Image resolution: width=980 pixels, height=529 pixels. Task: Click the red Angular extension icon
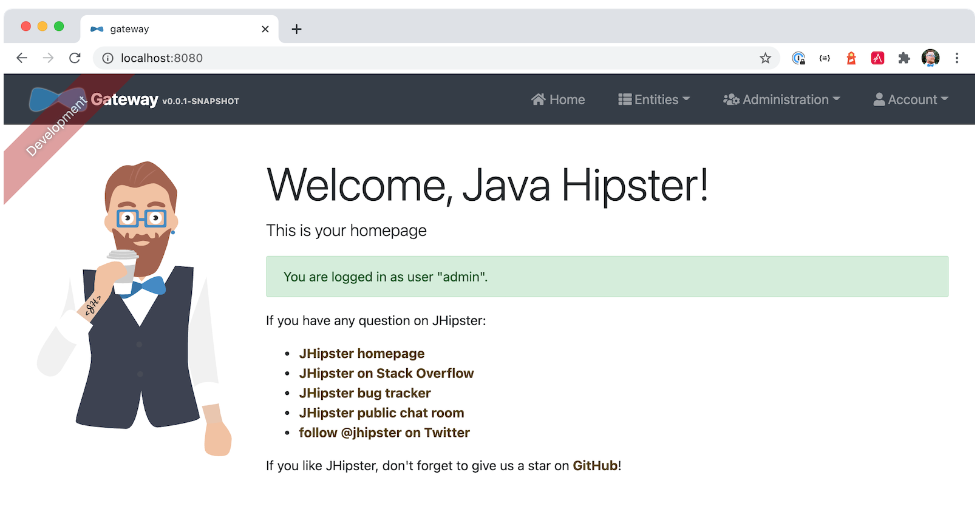click(877, 58)
